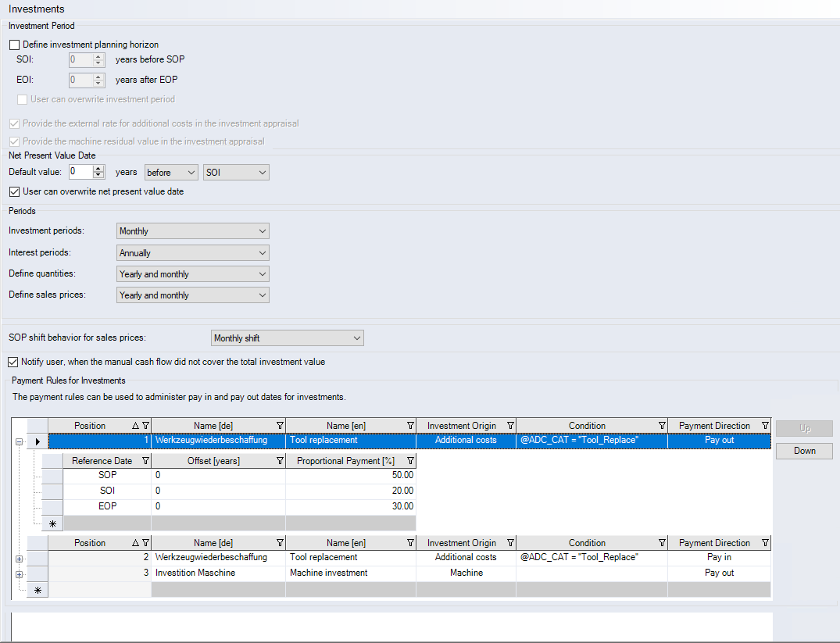Open filter for Investment Origin column

pyautogui.click(x=509, y=426)
